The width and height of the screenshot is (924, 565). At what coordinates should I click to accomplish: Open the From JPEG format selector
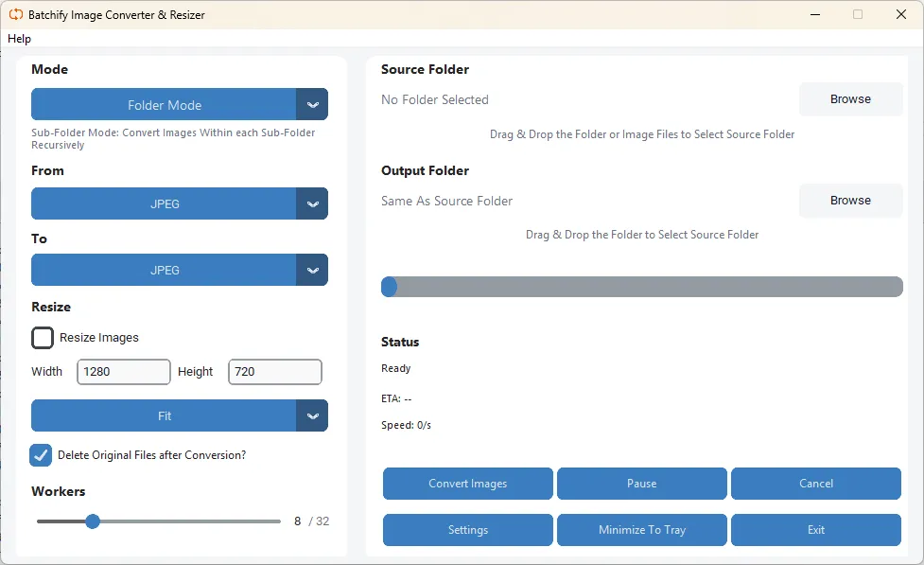point(166,203)
